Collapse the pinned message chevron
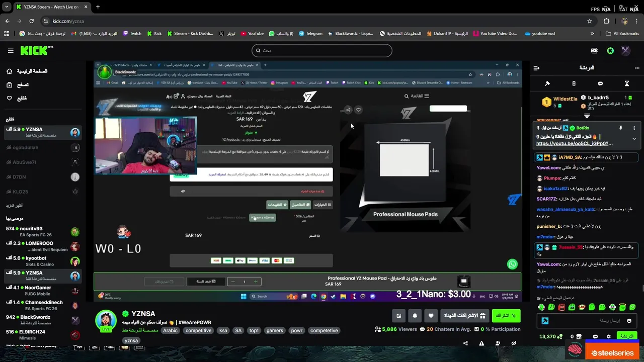Viewport: 644px width, 362px height. [x=634, y=139]
